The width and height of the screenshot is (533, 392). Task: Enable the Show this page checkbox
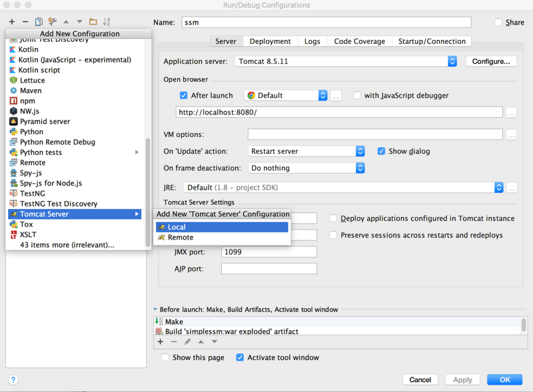(x=165, y=357)
